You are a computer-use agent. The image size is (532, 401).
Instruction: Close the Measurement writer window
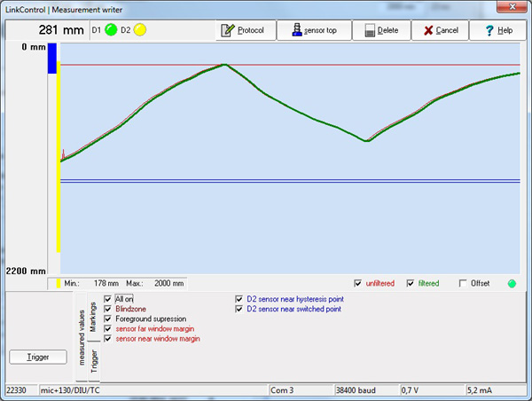pos(516,8)
